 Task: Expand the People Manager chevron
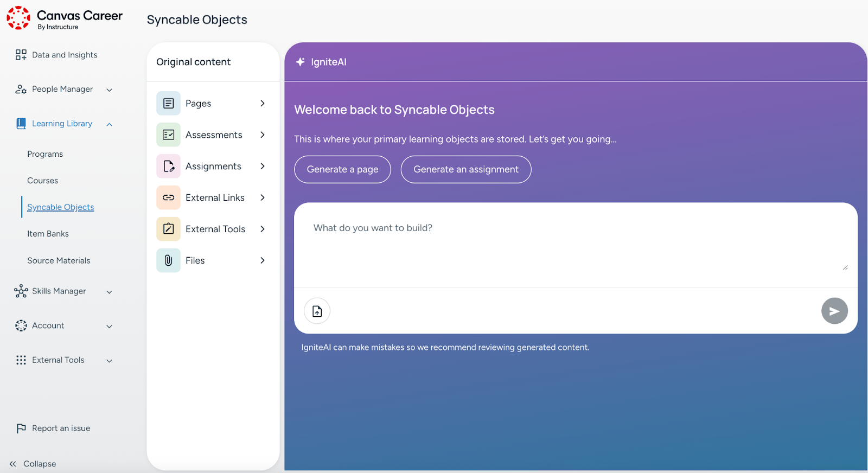pyautogui.click(x=109, y=90)
